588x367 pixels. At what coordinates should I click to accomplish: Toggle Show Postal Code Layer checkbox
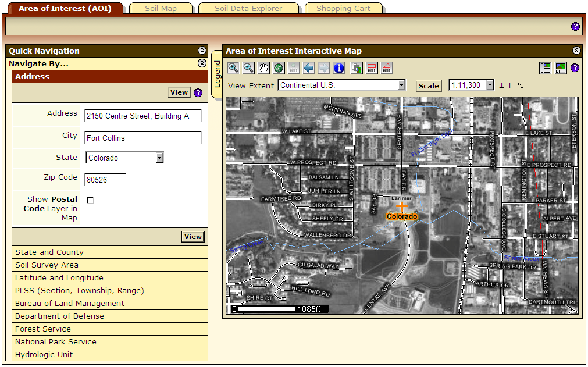tap(90, 200)
